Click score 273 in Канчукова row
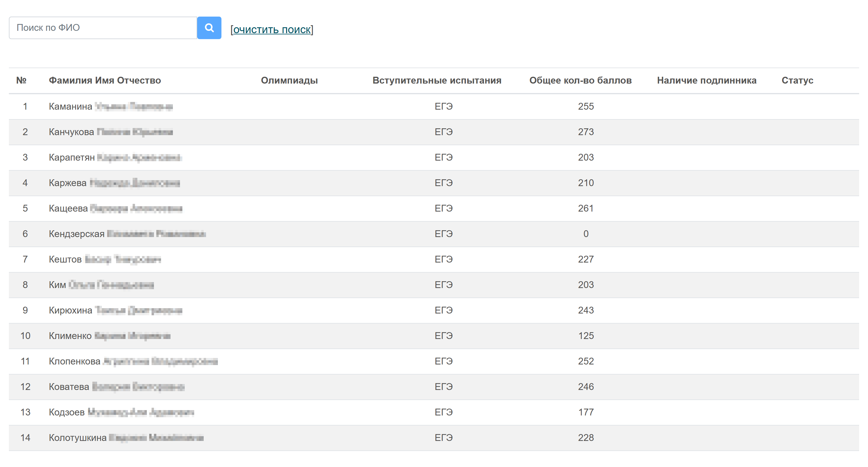 pos(586,132)
